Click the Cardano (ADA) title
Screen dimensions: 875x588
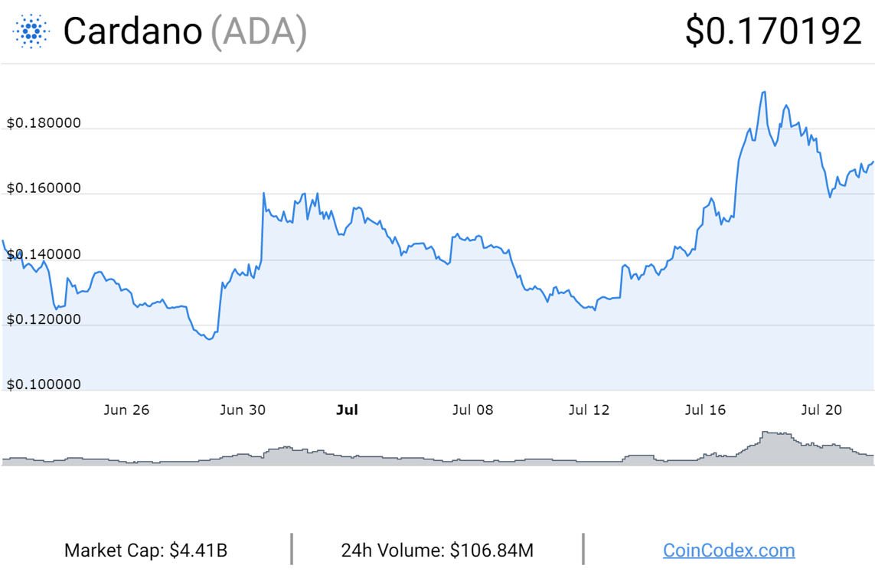[185, 31]
